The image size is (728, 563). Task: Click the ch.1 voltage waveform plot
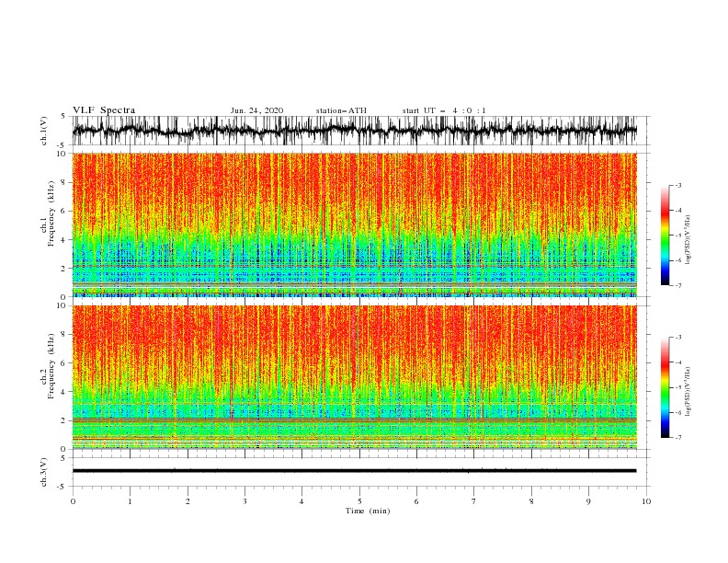coord(354,131)
